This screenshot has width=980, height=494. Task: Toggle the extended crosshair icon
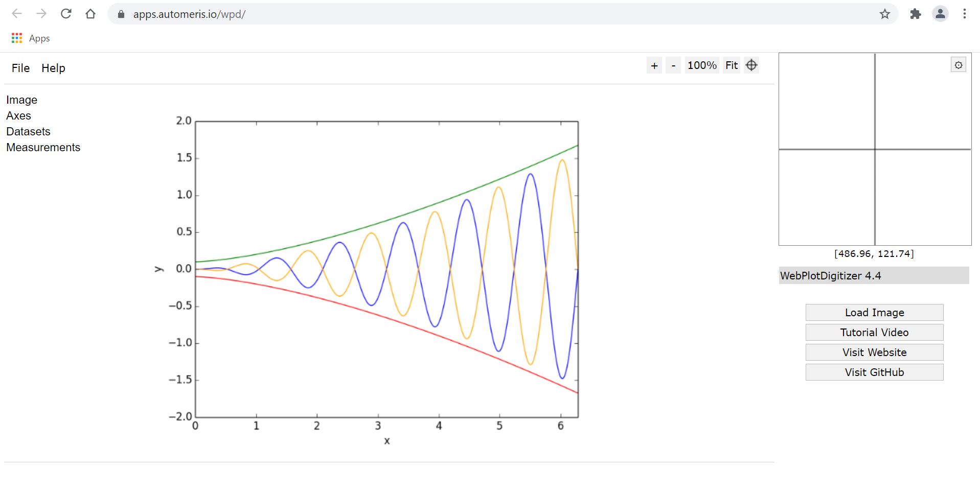pos(751,65)
